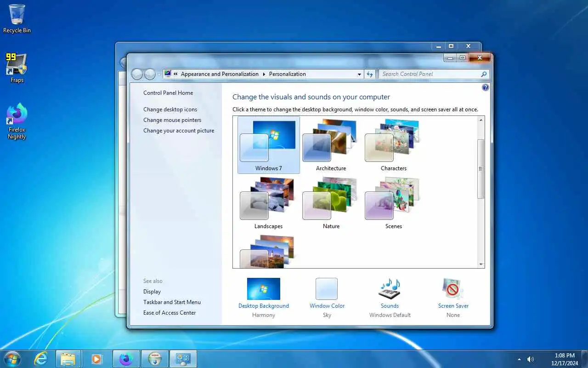Select the Windows 7 theme
The image size is (588, 368).
269,145
